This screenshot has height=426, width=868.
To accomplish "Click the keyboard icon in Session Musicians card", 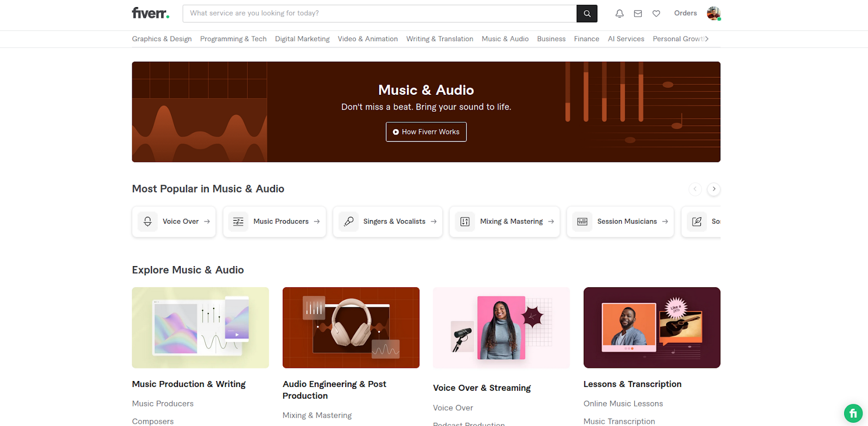I will [582, 222].
